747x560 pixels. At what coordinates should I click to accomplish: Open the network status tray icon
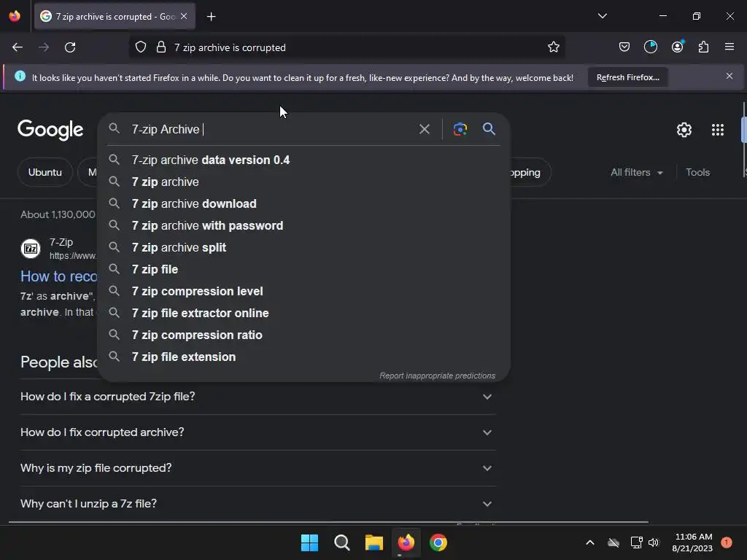coord(636,542)
